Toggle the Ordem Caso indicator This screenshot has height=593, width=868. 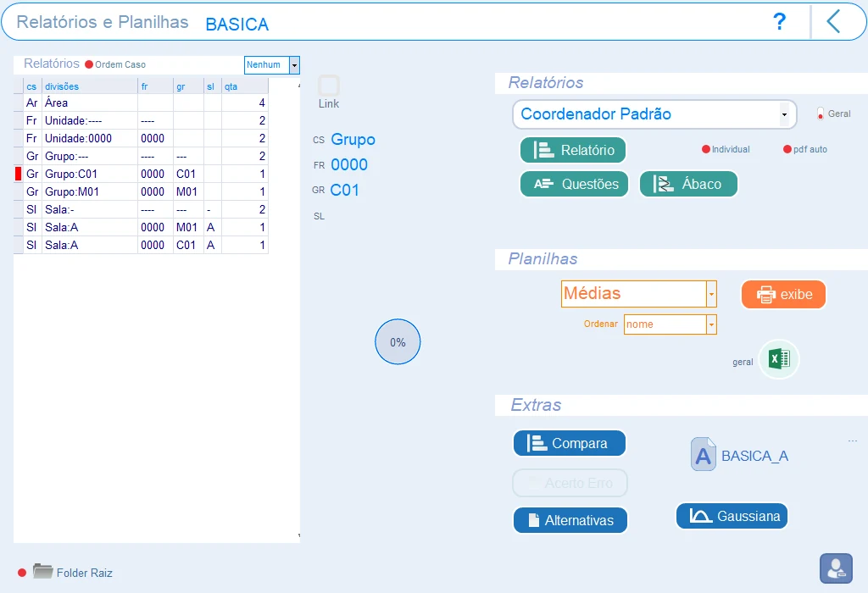click(88, 64)
